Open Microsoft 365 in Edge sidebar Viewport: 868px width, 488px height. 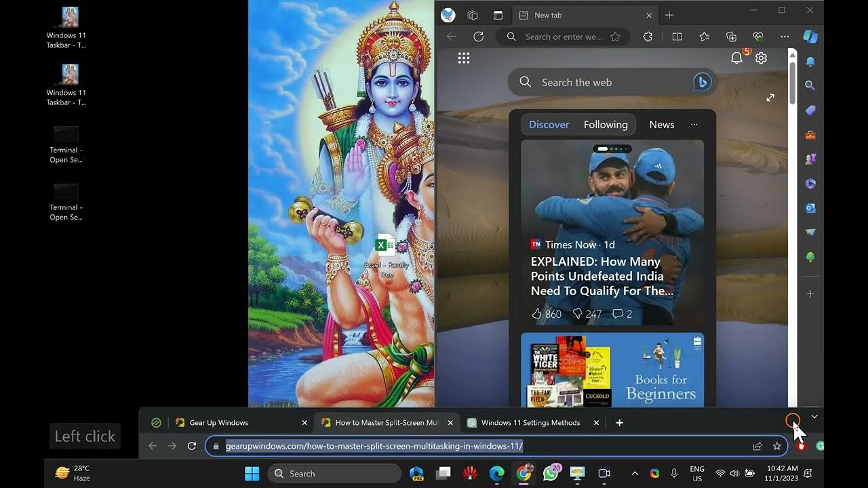(810, 184)
